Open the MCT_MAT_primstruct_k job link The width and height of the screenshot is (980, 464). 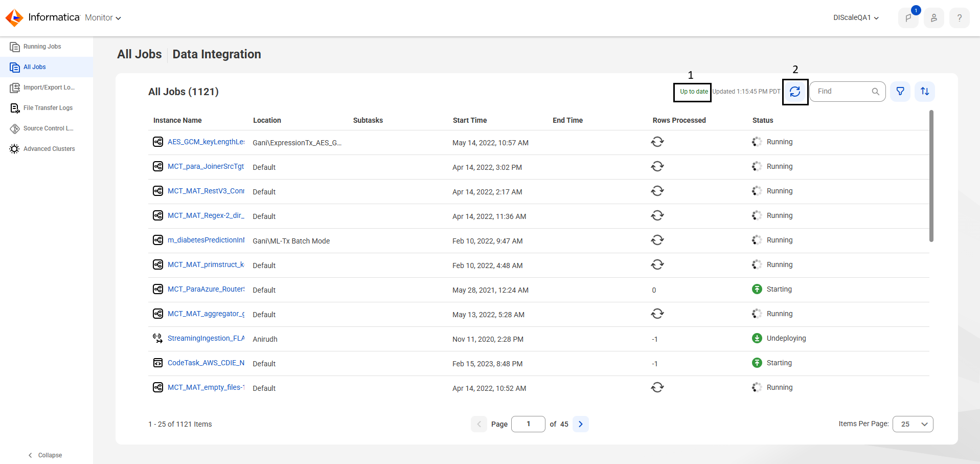206,264
